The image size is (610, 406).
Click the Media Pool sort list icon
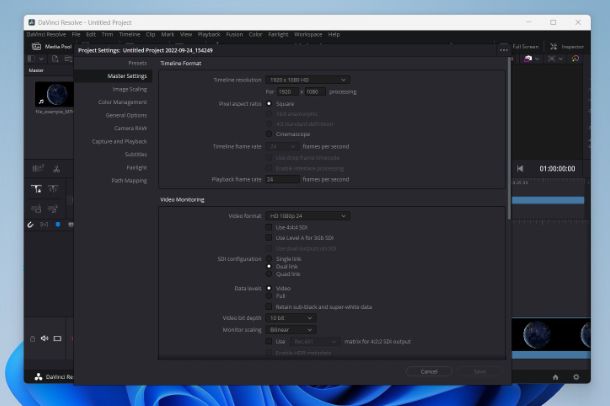68,59
